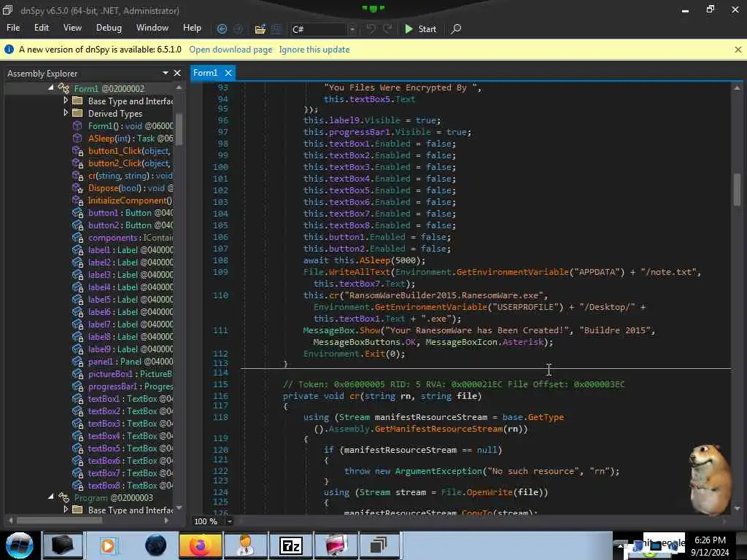
Task: Click the ASleep call on line 108
Action: (374, 260)
